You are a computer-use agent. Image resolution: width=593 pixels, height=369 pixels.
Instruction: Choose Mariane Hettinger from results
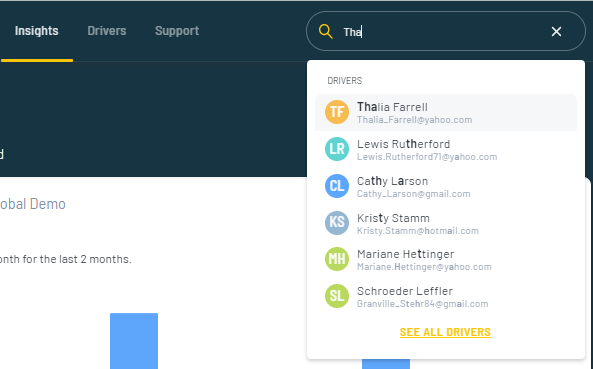tap(446, 259)
